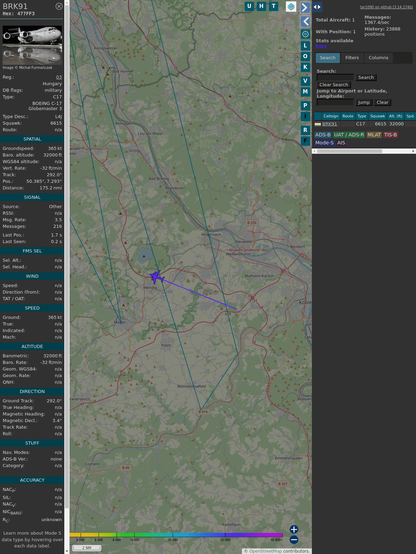This screenshot has height=554, width=416.
Task: Switch to the Filters tab
Action: 352,58
